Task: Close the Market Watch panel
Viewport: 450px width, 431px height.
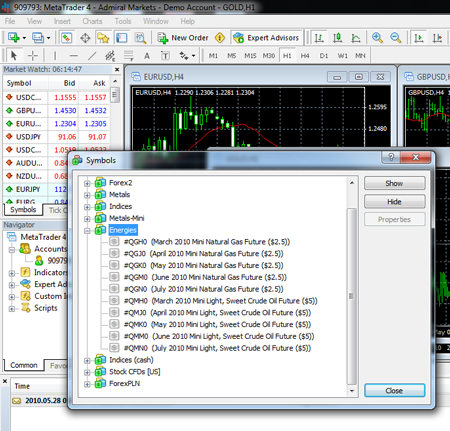Action: click(117, 69)
